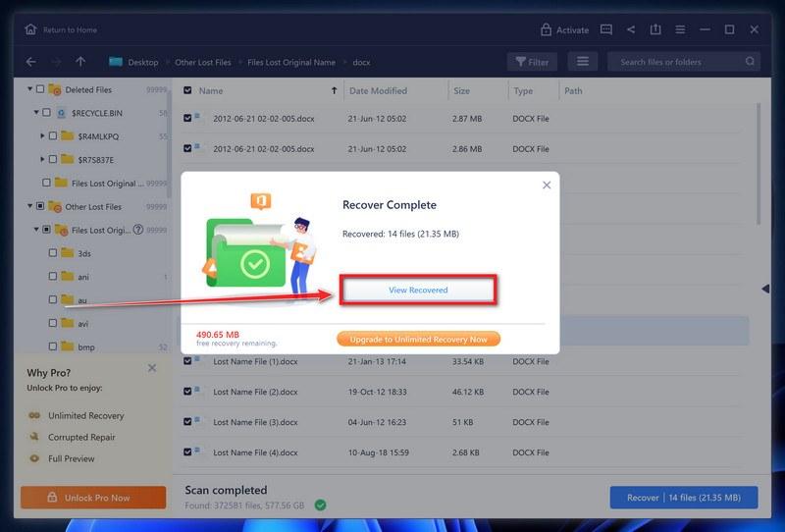Click Unlock Pro Now button
Image resolution: width=785 pixels, height=532 pixels.
coord(93,498)
